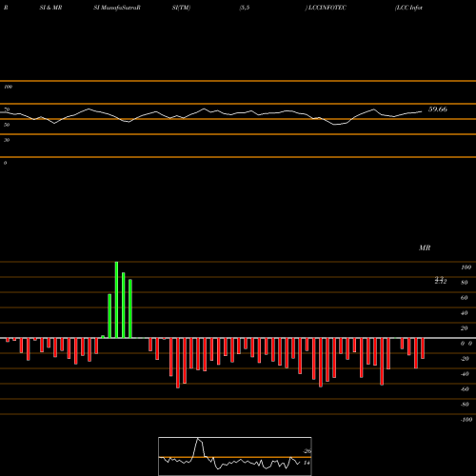The image size is (476, 476).
Task: Click the MR axis label -80
Action: tap(465, 405)
